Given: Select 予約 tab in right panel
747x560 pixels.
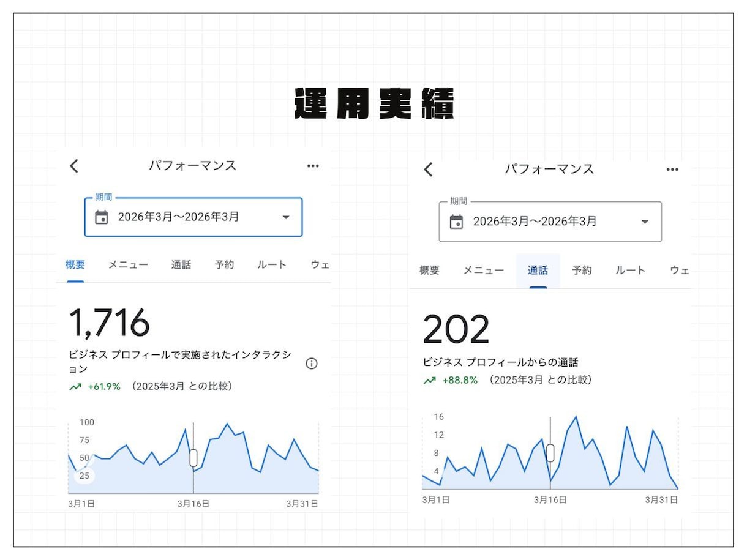Looking at the screenshot, I should (582, 271).
